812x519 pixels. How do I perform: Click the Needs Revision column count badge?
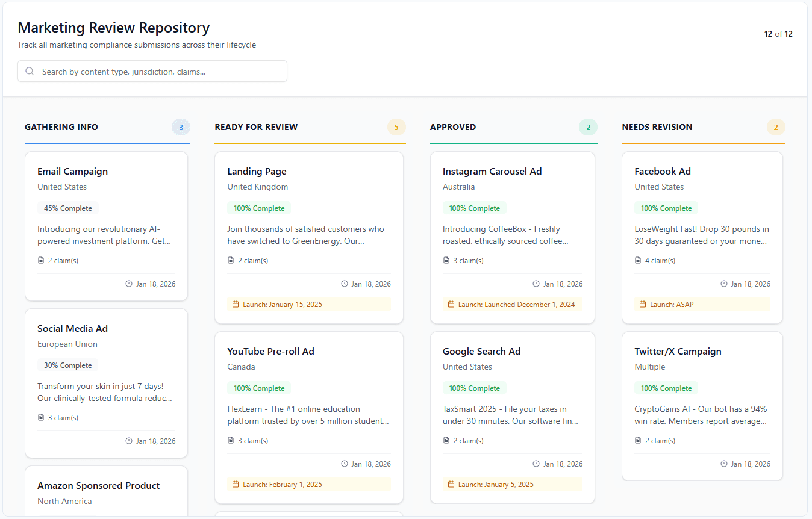click(776, 127)
